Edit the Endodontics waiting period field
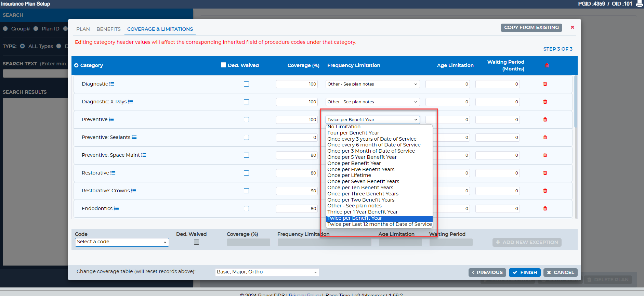644x296 pixels. (x=497, y=208)
